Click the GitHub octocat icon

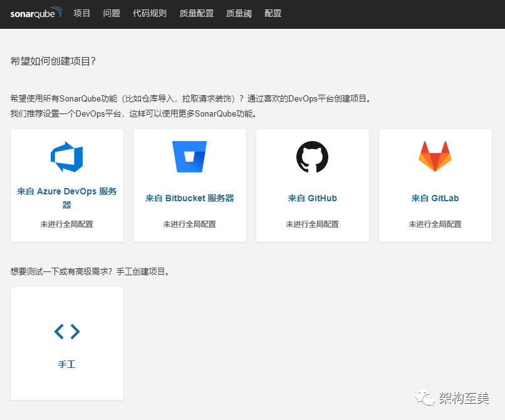[x=312, y=157]
